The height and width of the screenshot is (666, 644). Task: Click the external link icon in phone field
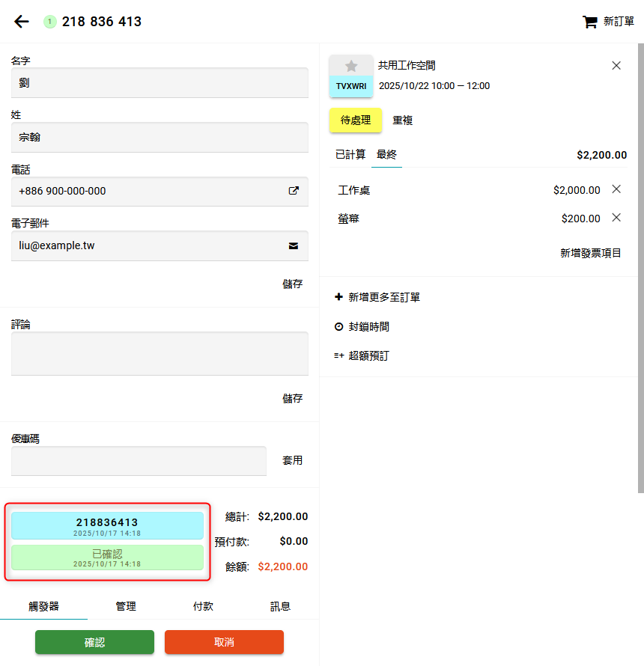pos(294,191)
